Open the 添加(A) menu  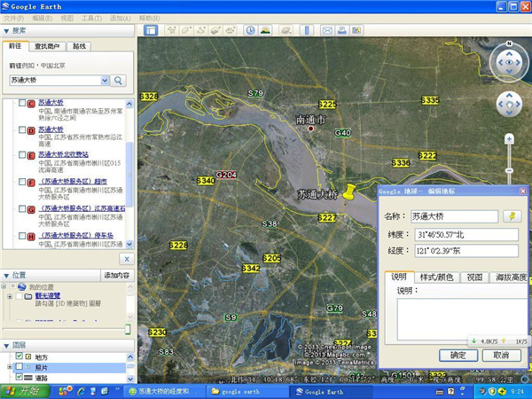[121, 18]
